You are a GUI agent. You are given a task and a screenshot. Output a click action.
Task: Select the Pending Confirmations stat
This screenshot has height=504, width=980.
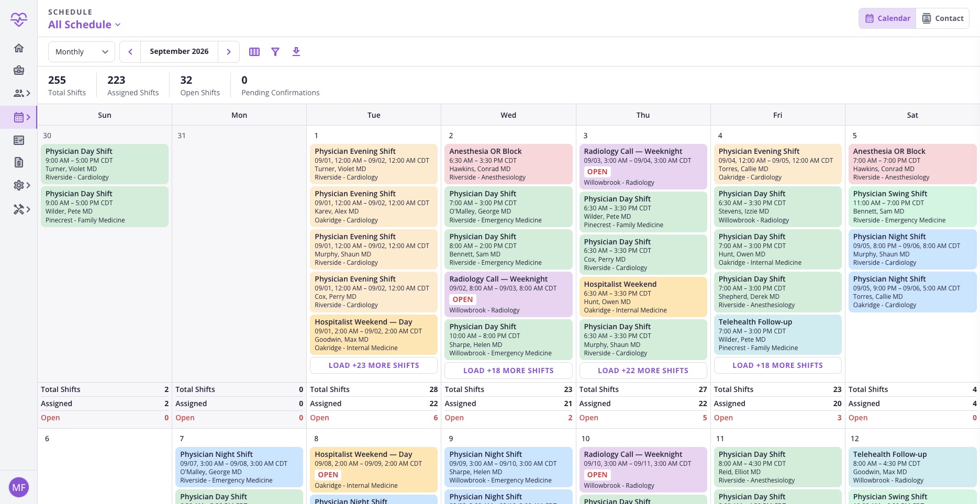coord(280,85)
